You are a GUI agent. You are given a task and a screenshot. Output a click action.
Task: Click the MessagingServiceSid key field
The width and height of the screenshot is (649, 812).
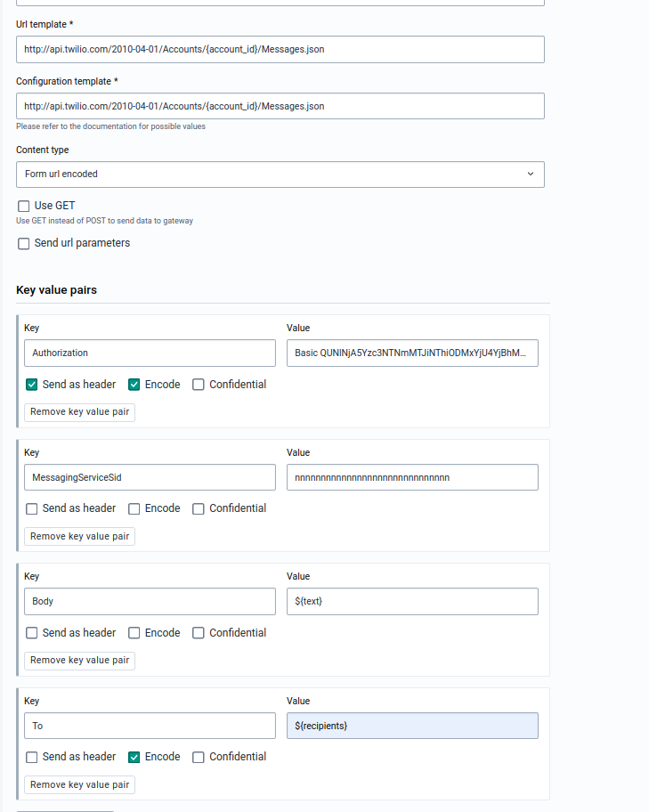point(150,477)
